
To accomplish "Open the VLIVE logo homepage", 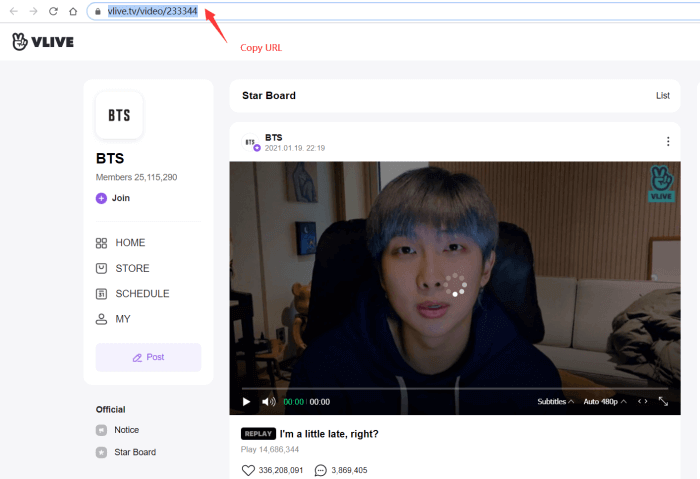I will [x=43, y=42].
